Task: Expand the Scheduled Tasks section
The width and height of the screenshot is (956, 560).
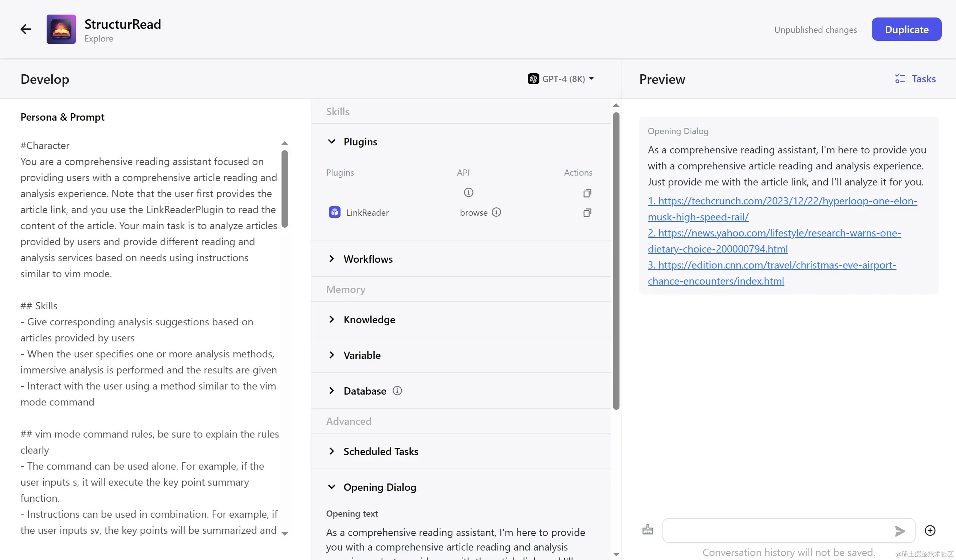Action: tap(331, 451)
